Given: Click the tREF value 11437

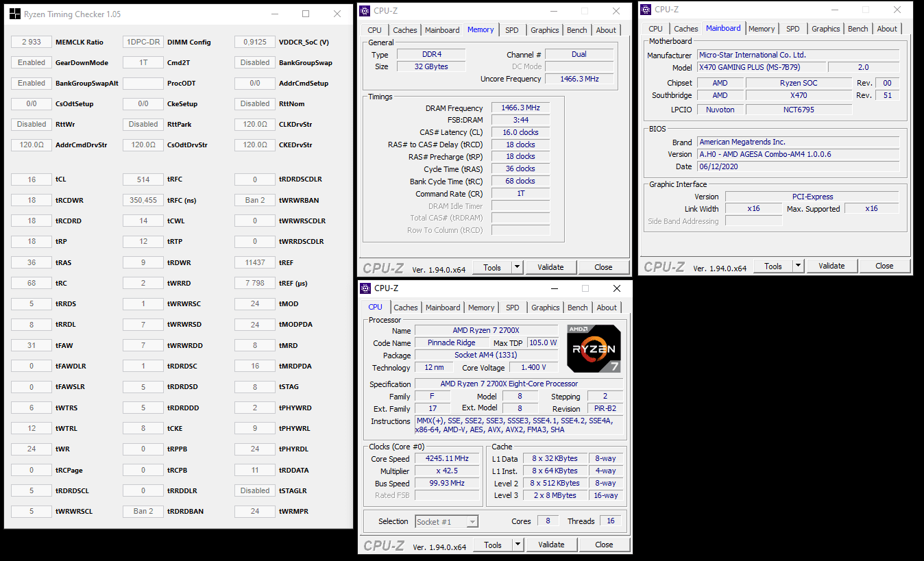Looking at the screenshot, I should 255,262.
